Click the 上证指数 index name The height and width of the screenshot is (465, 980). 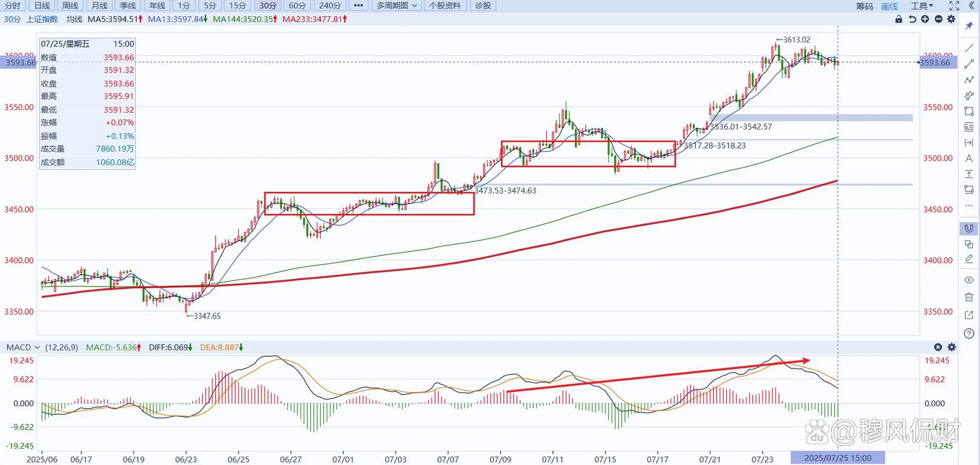coord(42,19)
